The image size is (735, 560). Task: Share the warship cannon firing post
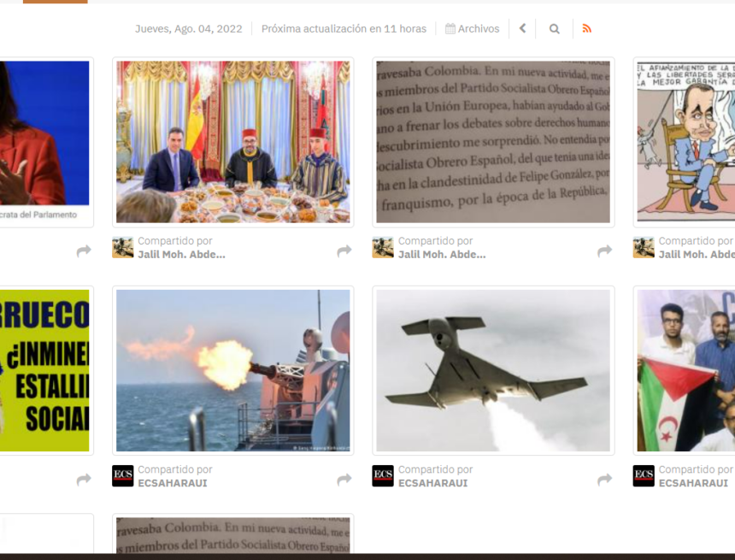coord(344,479)
